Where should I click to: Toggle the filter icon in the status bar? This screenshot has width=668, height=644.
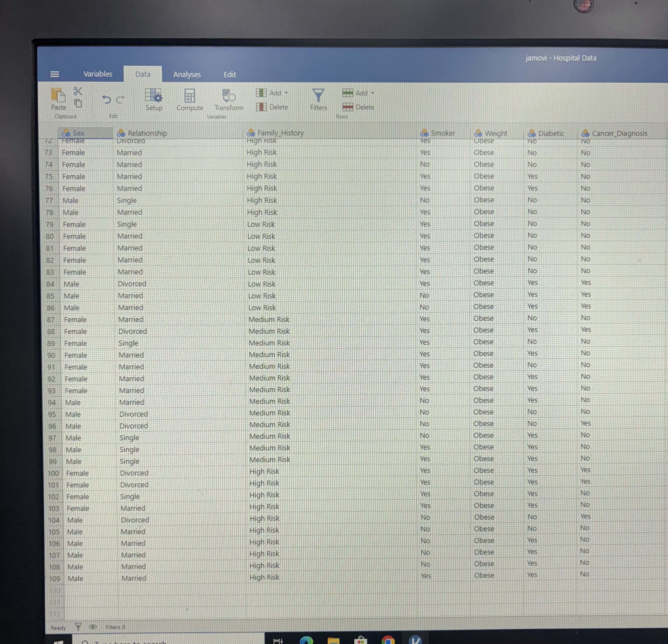(78, 627)
